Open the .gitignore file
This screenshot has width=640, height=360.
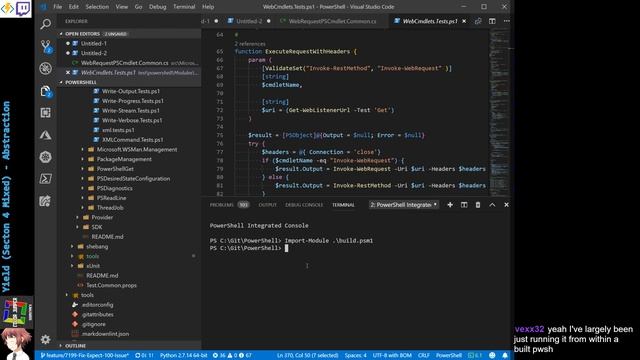(x=93, y=324)
